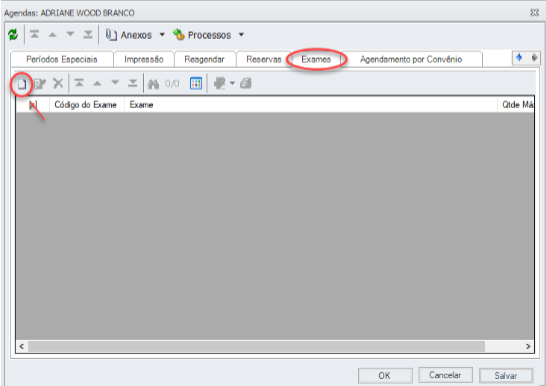Click the grid tools icon
Screen dimensions: 546x386
click(x=220, y=84)
